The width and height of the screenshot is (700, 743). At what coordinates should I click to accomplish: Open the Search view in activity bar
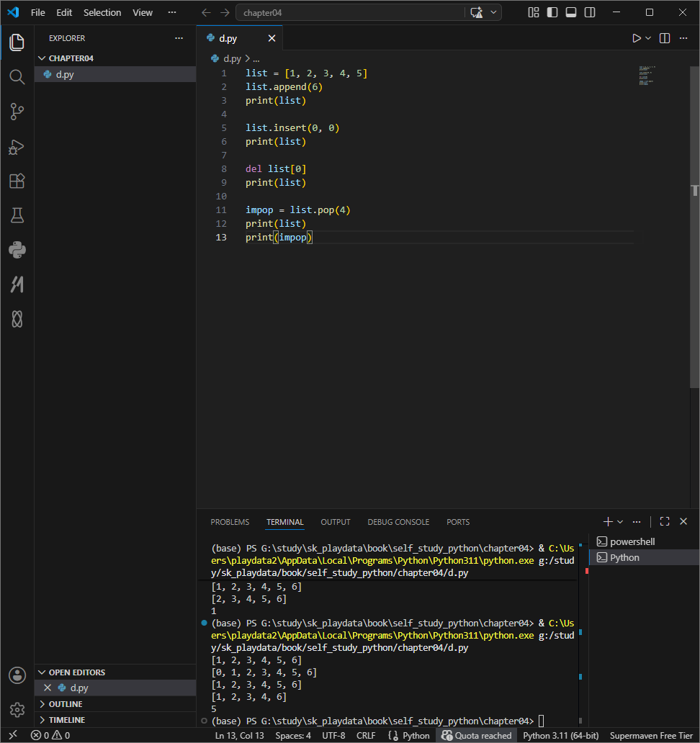click(x=17, y=77)
